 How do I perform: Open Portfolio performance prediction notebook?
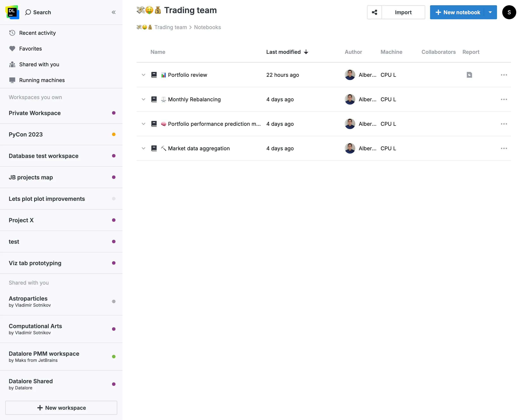point(214,124)
